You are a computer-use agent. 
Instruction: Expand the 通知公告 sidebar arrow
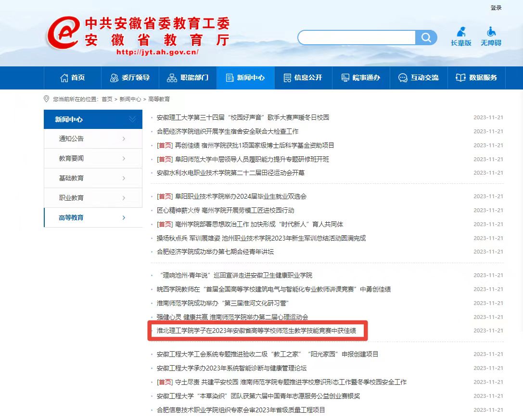point(124,139)
